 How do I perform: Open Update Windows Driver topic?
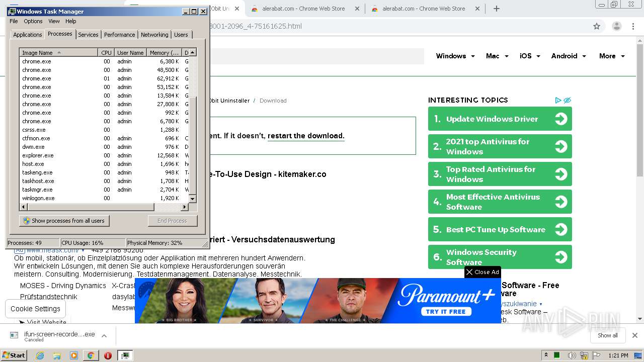500,119
